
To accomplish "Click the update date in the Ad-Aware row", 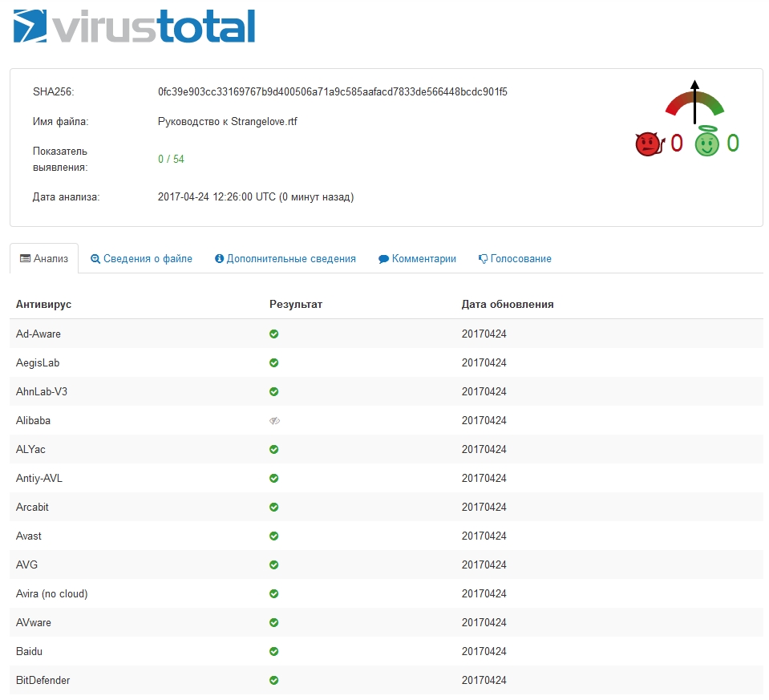I will point(484,334).
